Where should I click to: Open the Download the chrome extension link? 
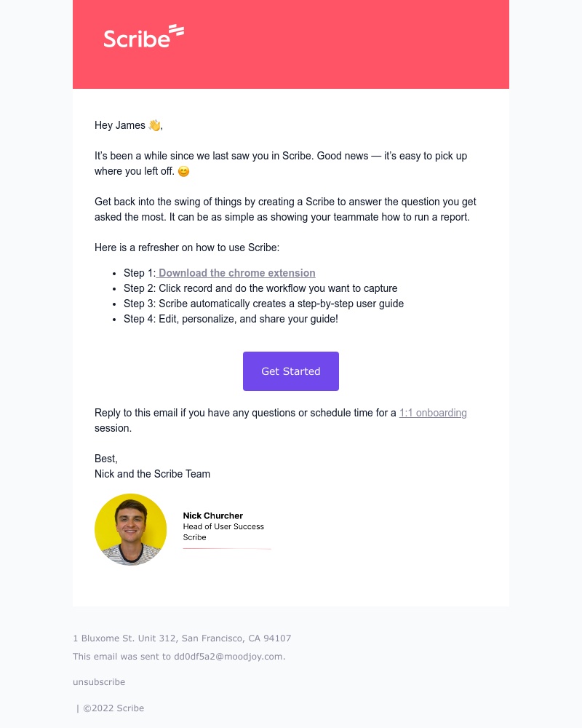click(x=236, y=273)
